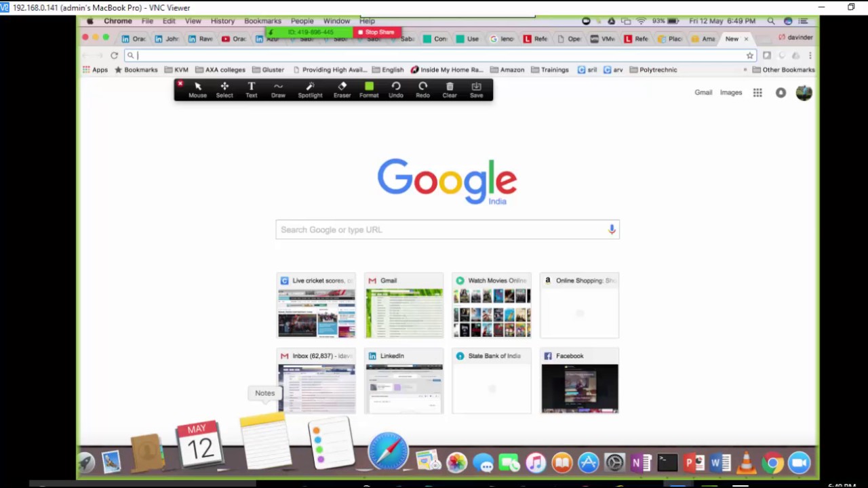Open the LinkedIn thumbnail

(x=404, y=381)
